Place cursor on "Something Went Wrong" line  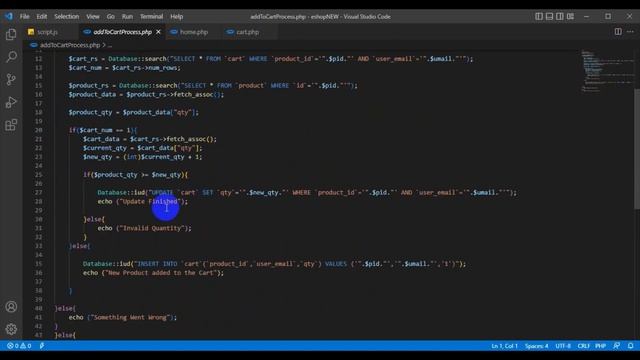[x=122, y=317]
